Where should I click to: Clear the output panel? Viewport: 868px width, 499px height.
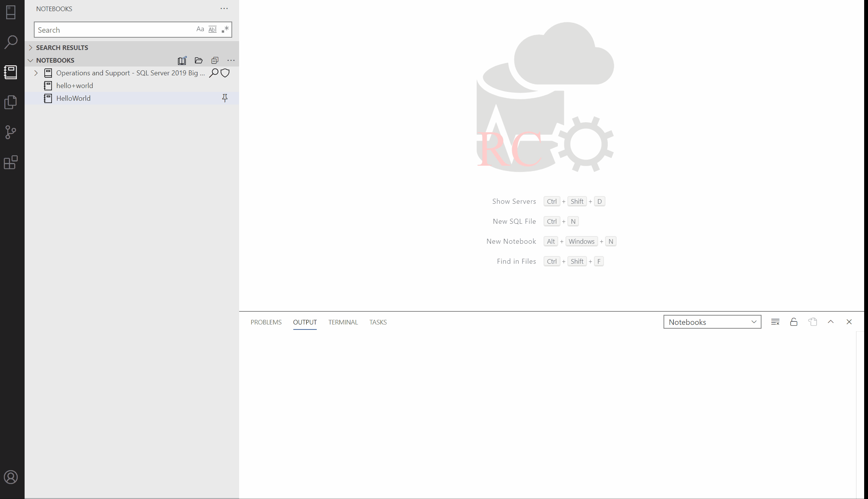[775, 322]
